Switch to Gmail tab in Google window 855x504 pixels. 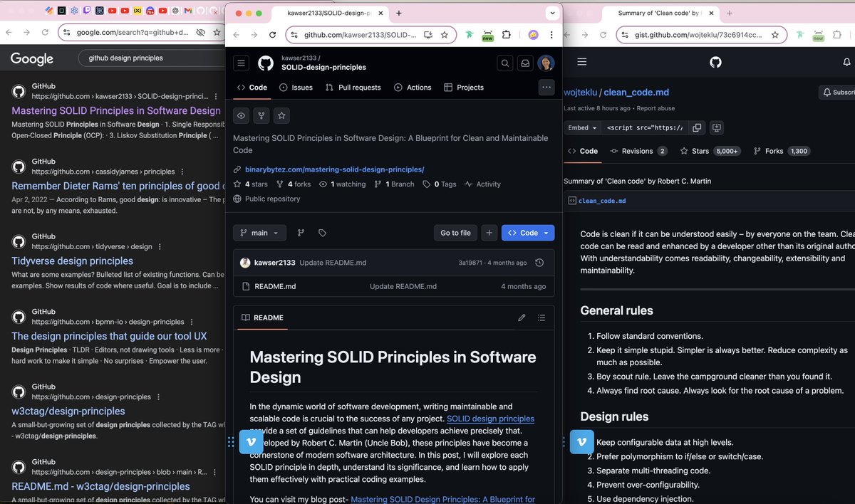coord(187,11)
